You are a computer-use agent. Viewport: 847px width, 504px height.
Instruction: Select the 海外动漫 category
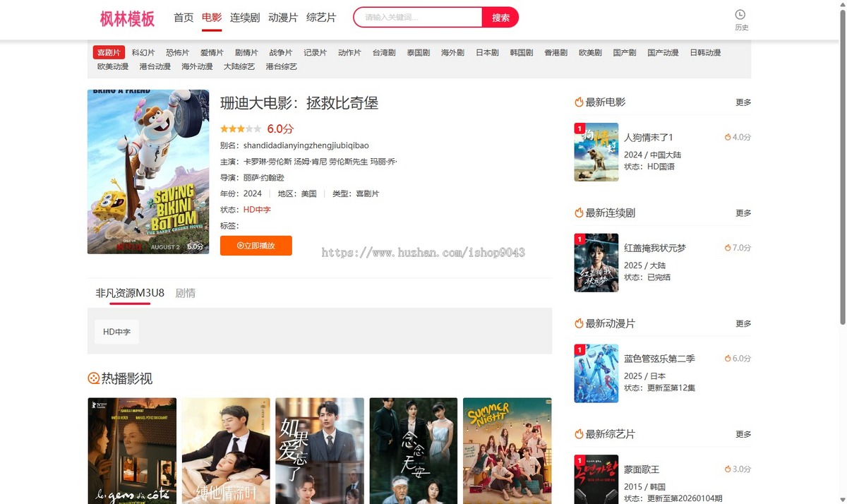(197, 67)
